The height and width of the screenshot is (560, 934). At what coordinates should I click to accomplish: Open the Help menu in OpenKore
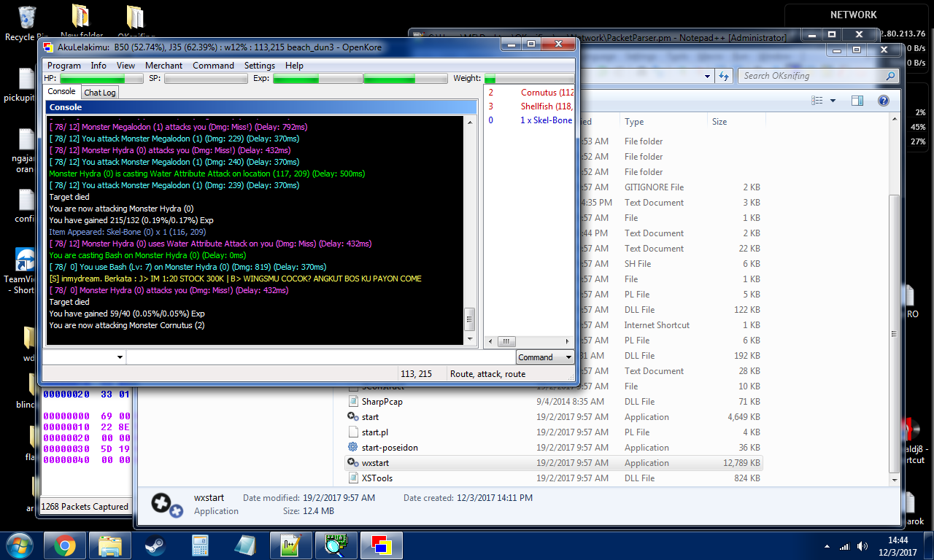294,66
